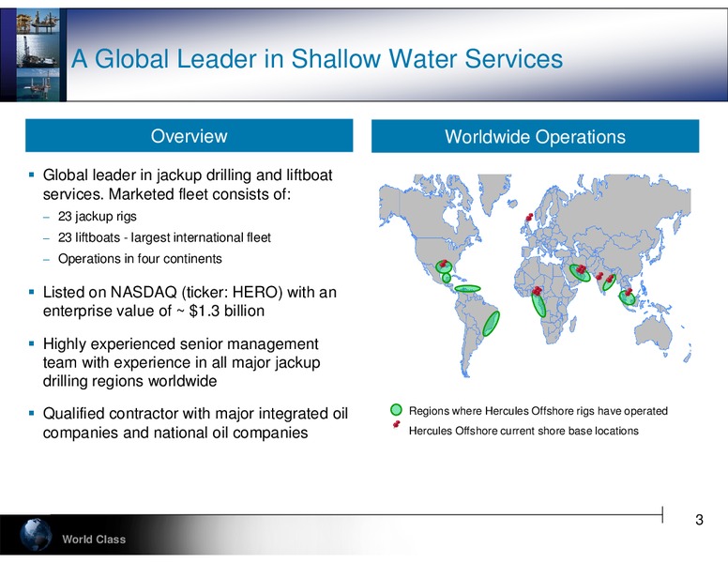
Task: Click the green ellipse over Malaysia
Action: coord(628,297)
